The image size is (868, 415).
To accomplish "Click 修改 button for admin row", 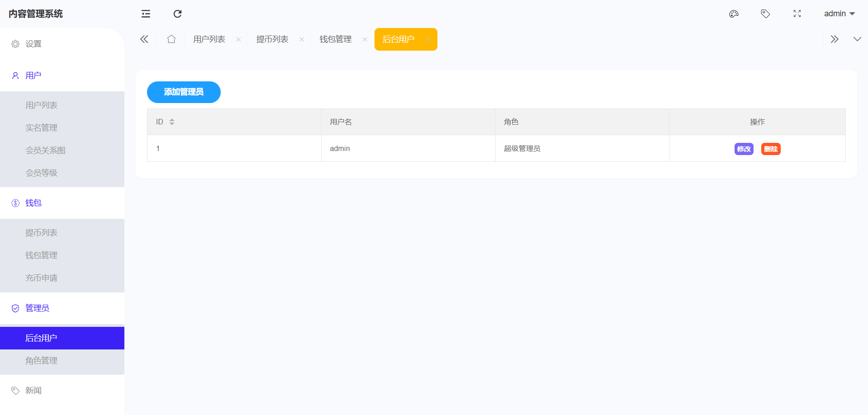I will pos(744,149).
